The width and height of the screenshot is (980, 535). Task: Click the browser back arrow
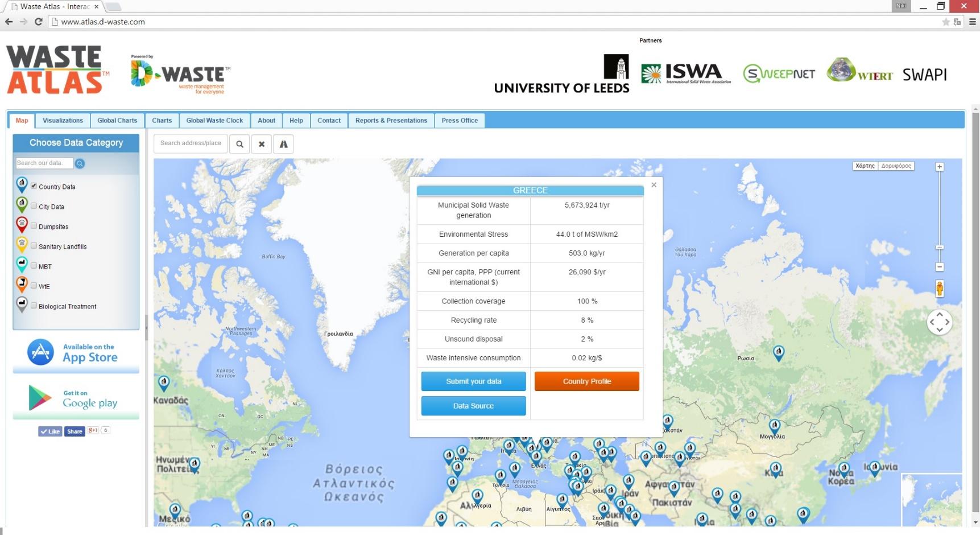pyautogui.click(x=9, y=22)
